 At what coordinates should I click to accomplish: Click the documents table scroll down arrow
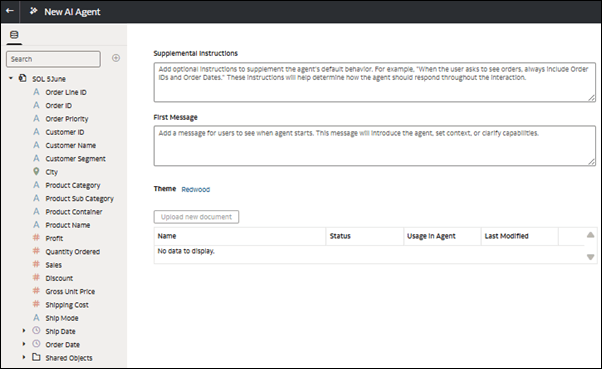click(590, 257)
